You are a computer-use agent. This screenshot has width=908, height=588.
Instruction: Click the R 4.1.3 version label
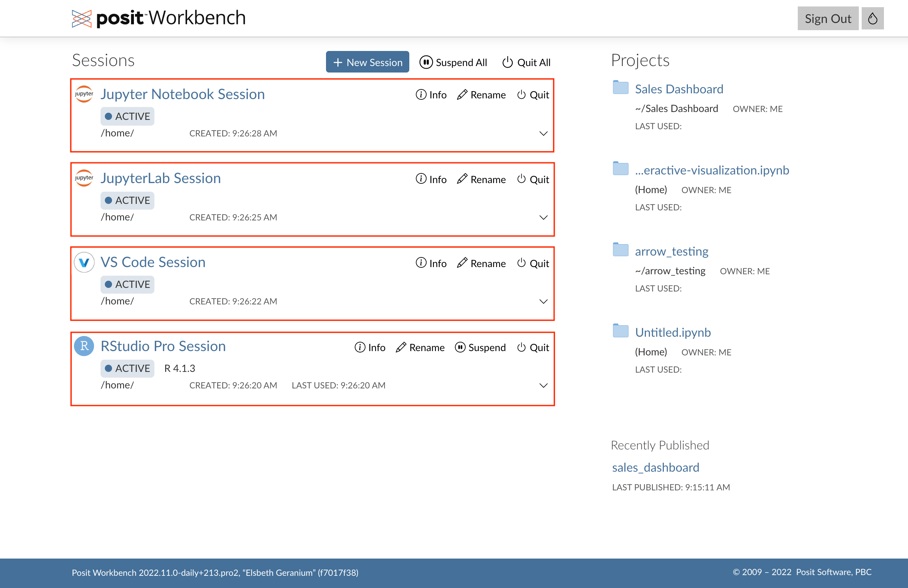[x=180, y=368]
